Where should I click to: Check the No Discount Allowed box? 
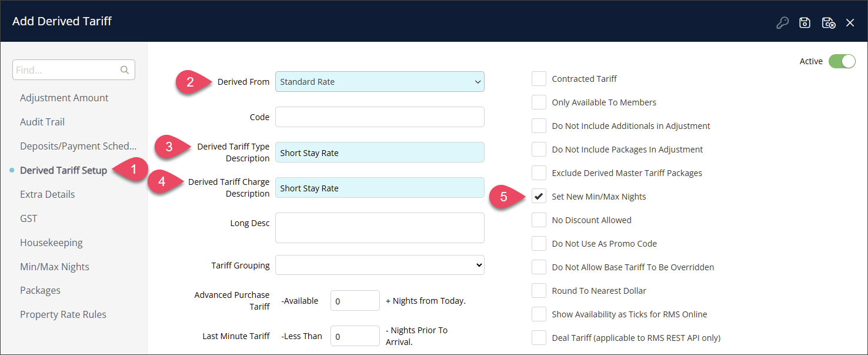coord(539,220)
